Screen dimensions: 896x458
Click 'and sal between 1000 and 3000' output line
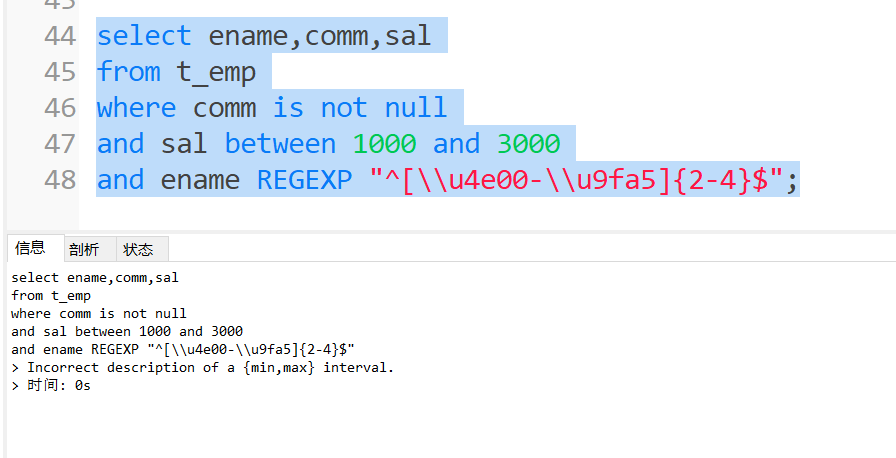(127, 331)
